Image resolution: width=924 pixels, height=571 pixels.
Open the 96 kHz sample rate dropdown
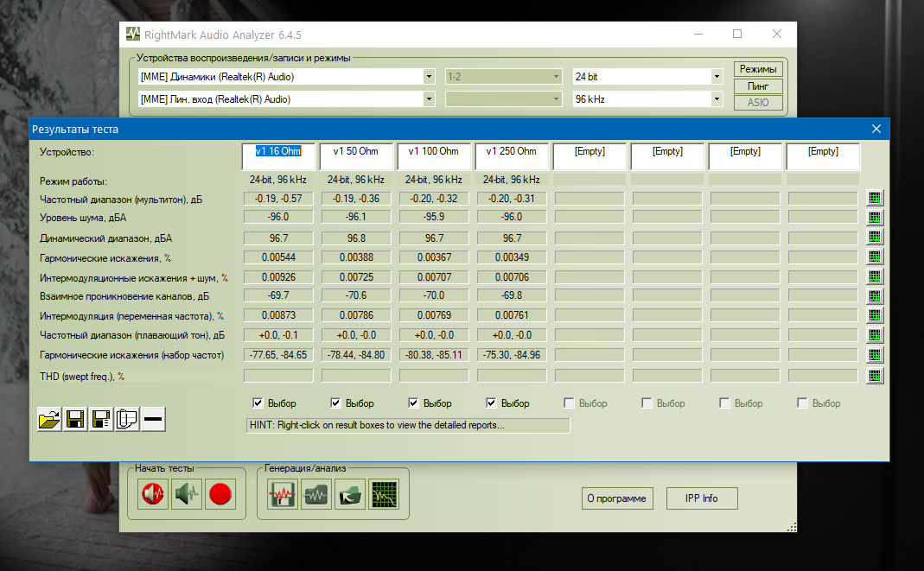click(x=717, y=98)
